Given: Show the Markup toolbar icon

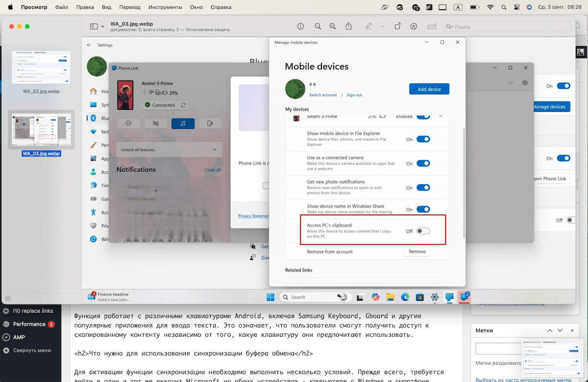Looking at the screenshot, I should [414, 26].
